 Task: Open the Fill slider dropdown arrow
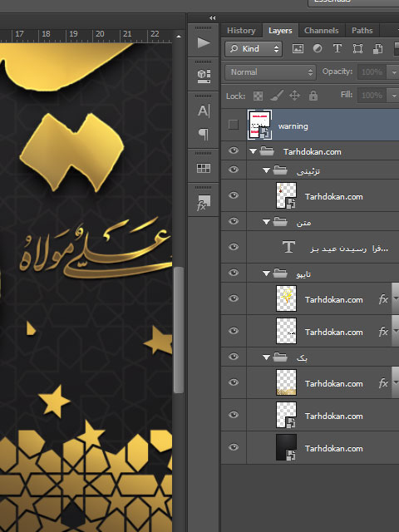tap(394, 96)
